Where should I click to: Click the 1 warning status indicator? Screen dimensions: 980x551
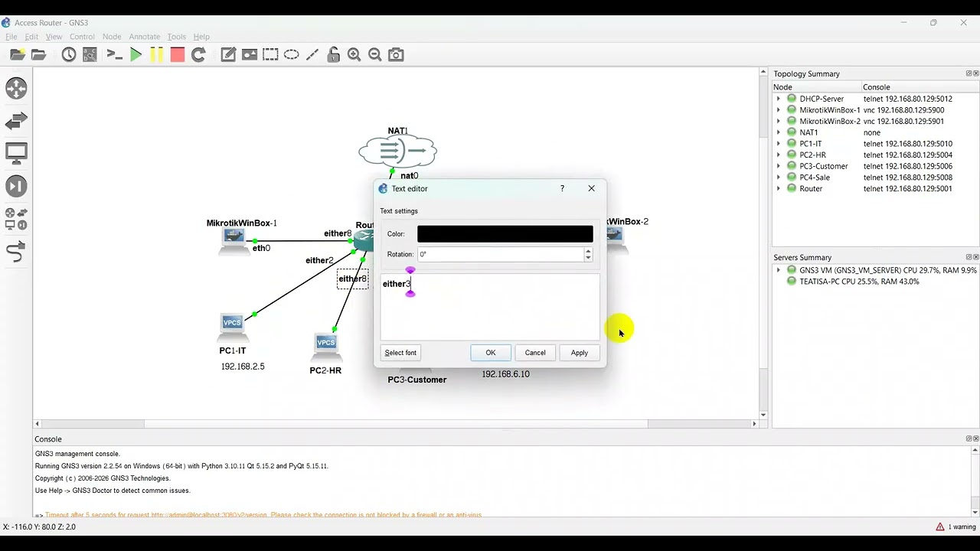point(955,527)
